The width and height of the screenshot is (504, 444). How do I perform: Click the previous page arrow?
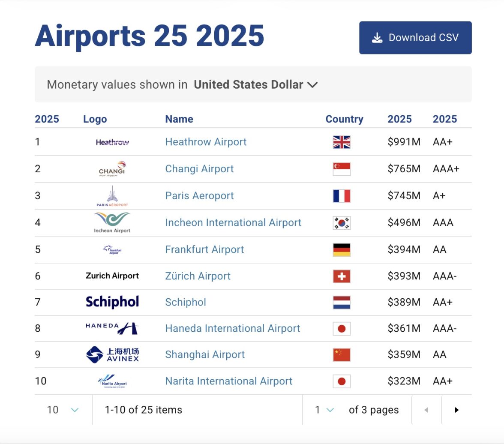pos(426,410)
